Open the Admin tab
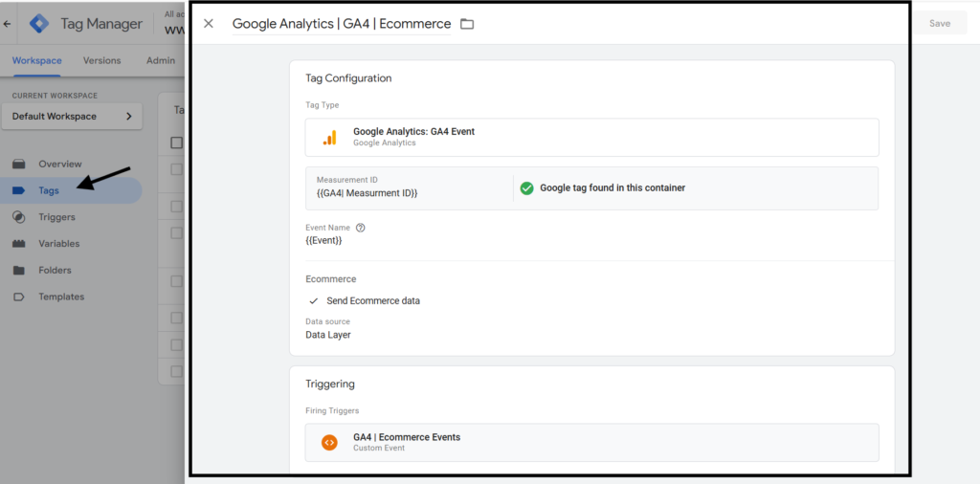This screenshot has width=980, height=484. 161,60
